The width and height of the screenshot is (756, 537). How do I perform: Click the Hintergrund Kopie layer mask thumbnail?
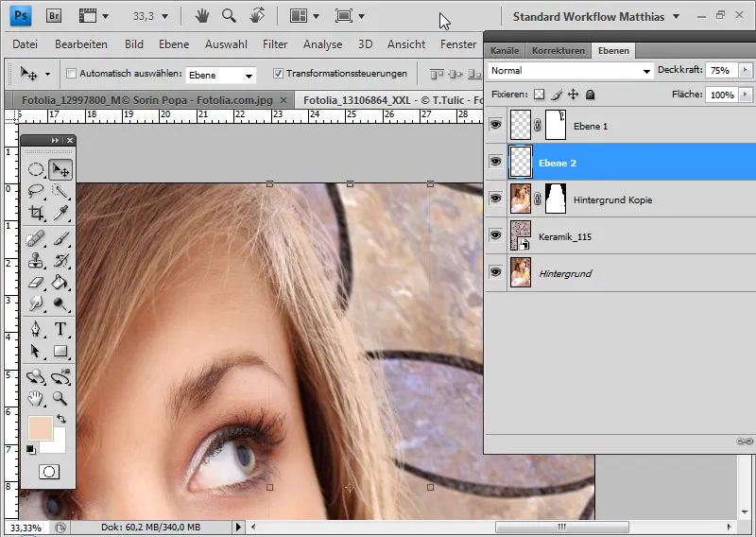tap(556, 199)
